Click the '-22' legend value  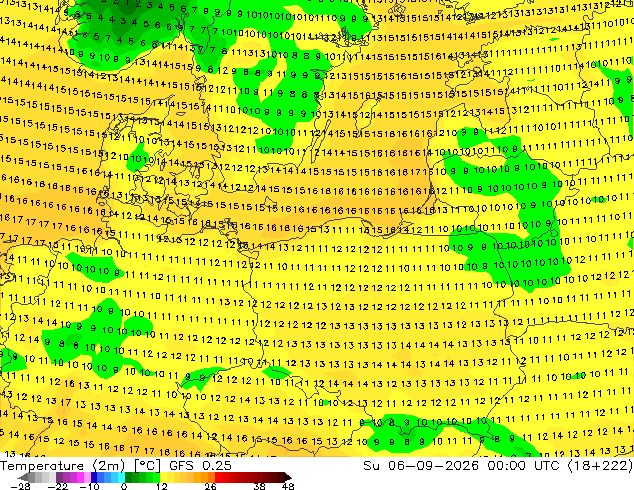click(58, 486)
